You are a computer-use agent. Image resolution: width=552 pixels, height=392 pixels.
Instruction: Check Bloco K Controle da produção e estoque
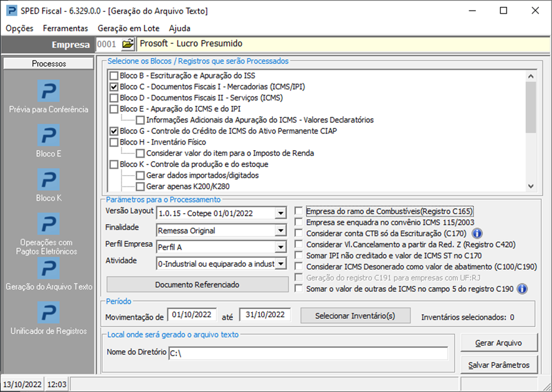pos(114,165)
